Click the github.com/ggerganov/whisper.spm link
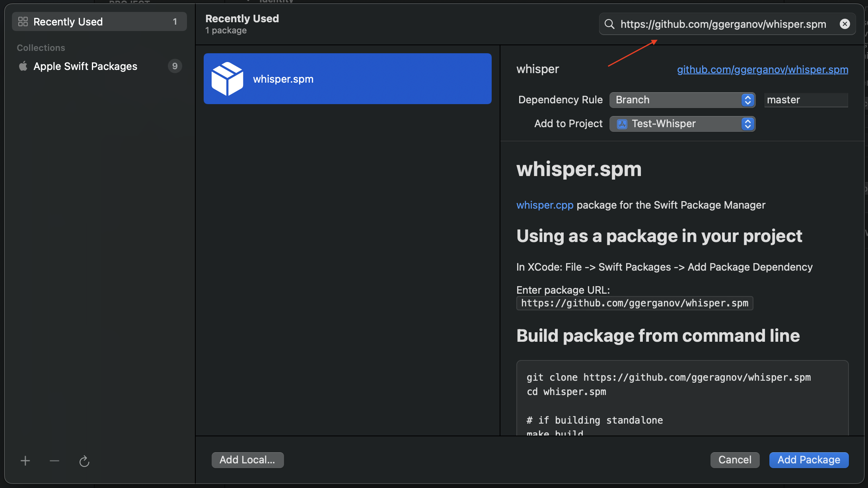The image size is (868, 488). point(763,69)
